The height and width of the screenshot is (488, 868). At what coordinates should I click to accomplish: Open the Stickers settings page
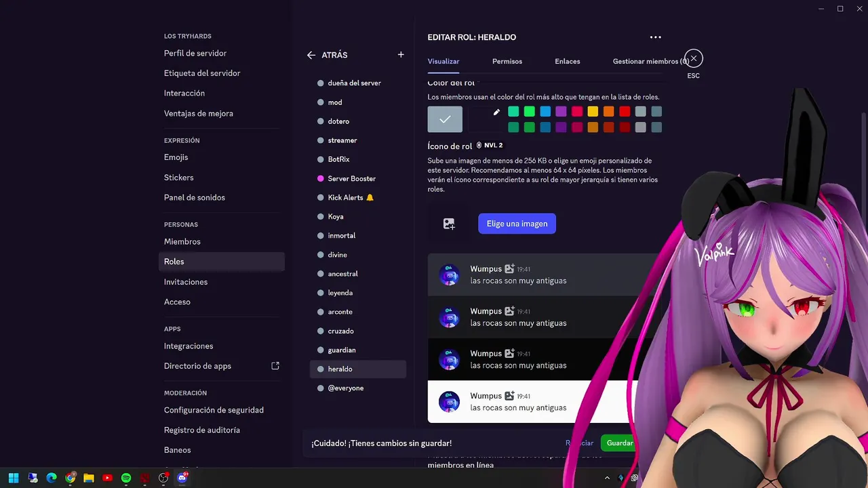[222, 178]
